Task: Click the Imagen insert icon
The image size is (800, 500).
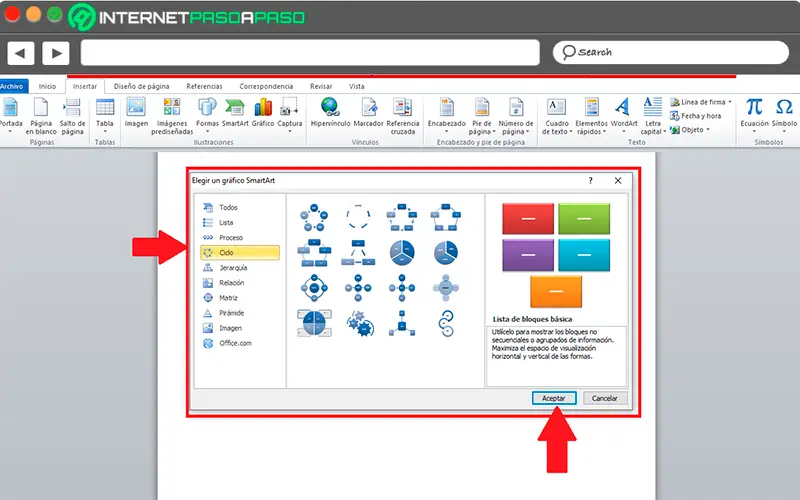Action: 136,108
